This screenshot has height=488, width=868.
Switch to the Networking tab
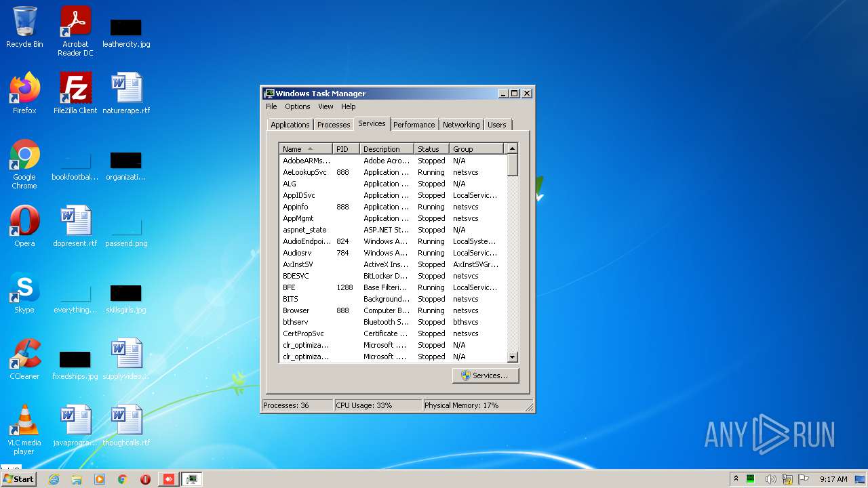(x=461, y=125)
